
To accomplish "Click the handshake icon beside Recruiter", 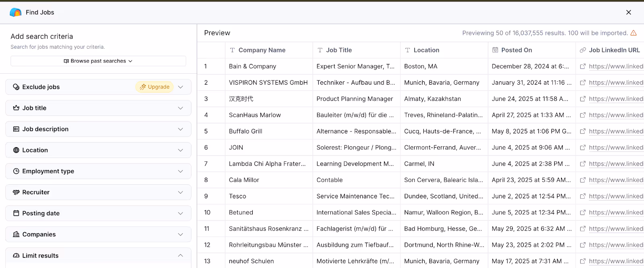I will click(16, 192).
